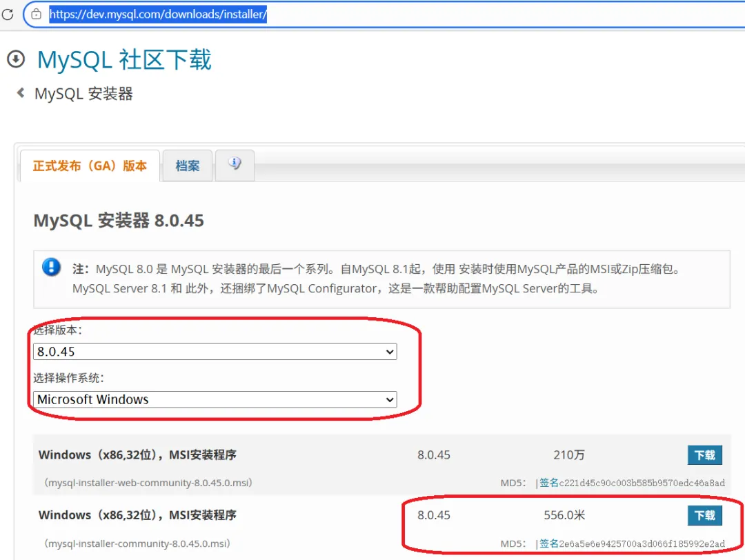Open the 档案 tab
Image resolution: width=745 pixels, height=560 pixels.
click(187, 166)
